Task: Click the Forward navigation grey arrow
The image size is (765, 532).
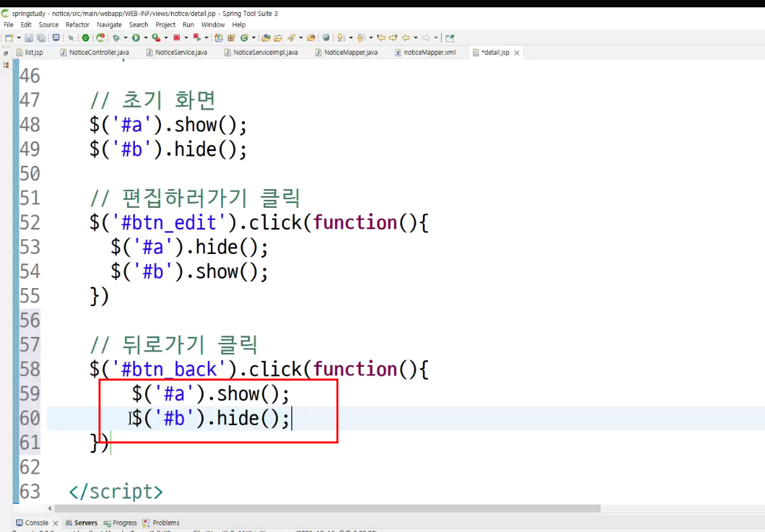Action: coord(426,37)
